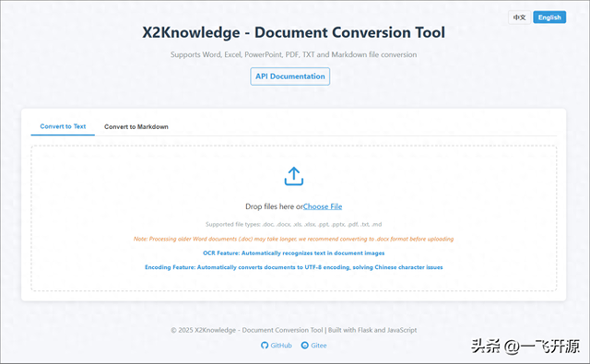Click the Gitee logo icon
The width and height of the screenshot is (590, 364).
coord(305,346)
